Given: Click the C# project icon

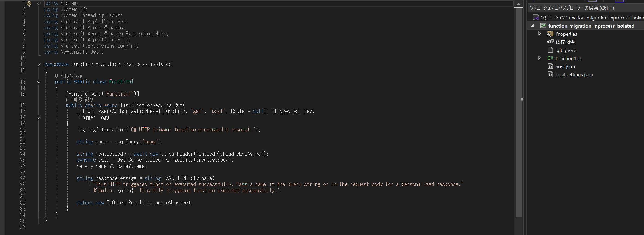Looking at the screenshot, I should coord(543,25).
